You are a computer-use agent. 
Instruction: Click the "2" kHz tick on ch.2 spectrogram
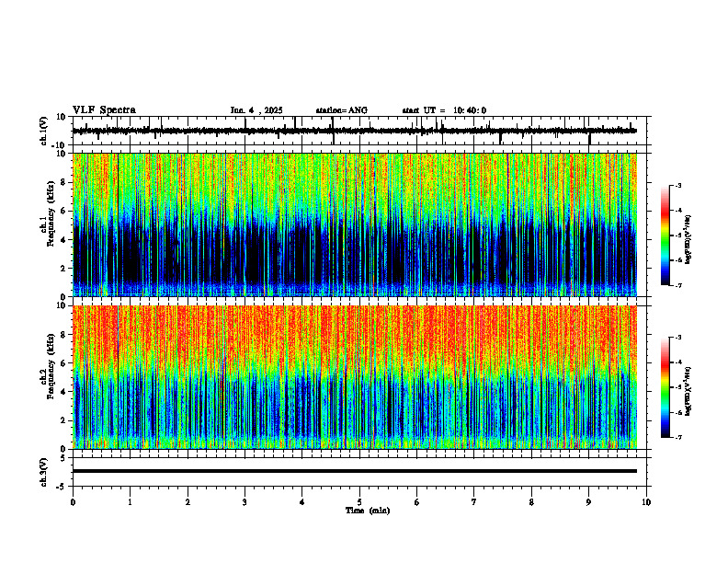[64, 420]
